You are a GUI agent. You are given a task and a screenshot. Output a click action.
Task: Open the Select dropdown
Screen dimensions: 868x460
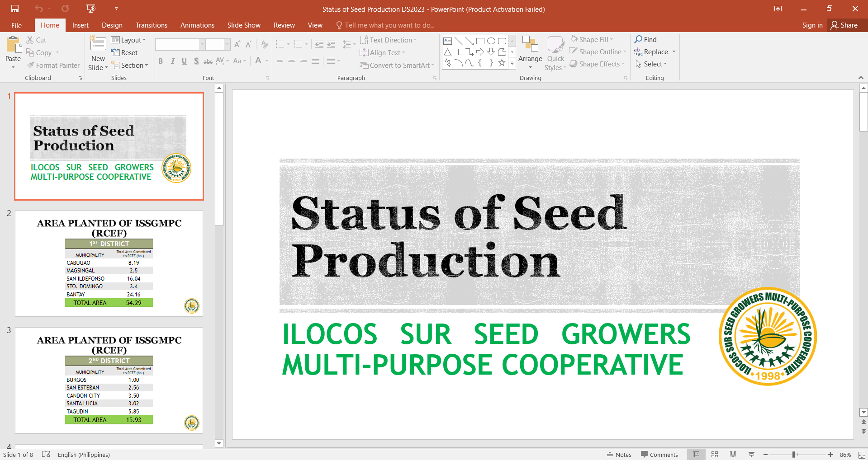[x=651, y=64]
